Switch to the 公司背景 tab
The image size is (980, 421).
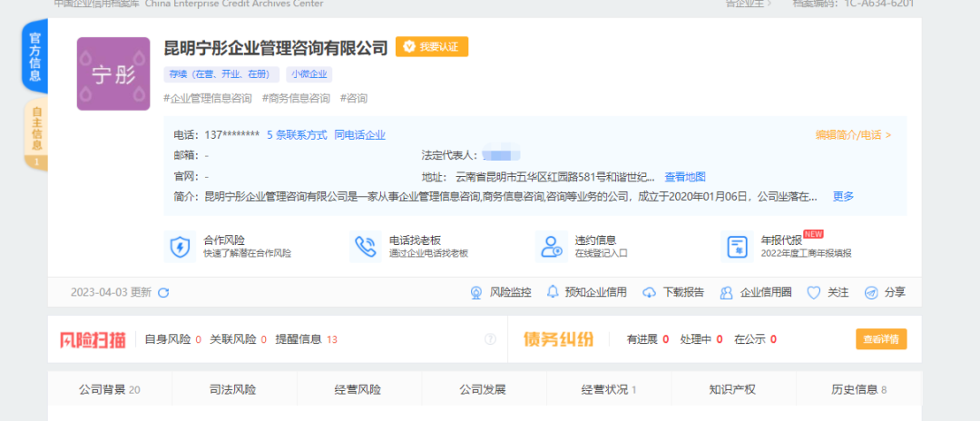110,390
